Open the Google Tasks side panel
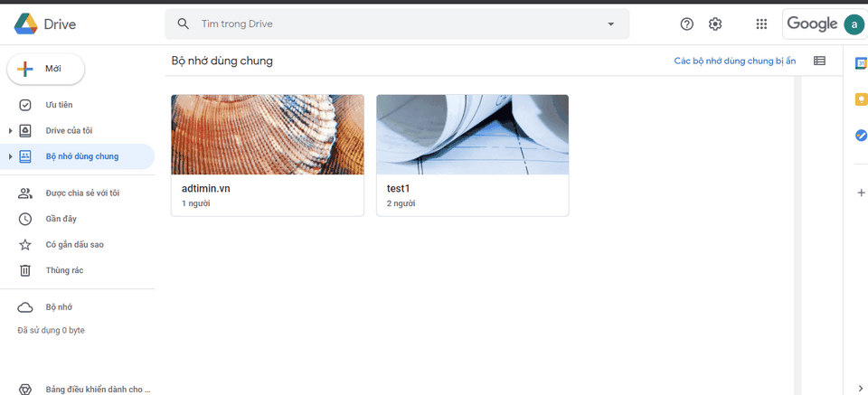This screenshot has width=868, height=395. coord(861,136)
